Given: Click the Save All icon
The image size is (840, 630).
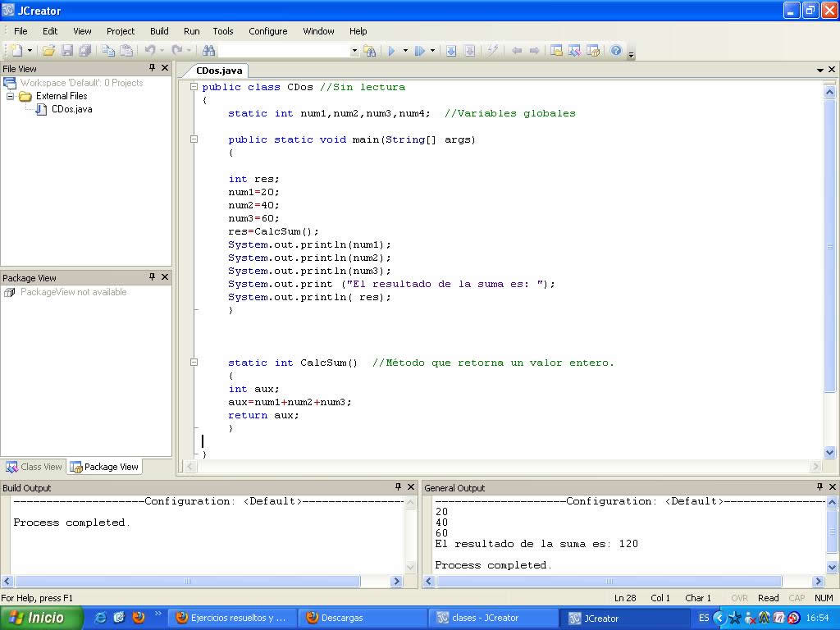Looking at the screenshot, I should click(x=84, y=51).
